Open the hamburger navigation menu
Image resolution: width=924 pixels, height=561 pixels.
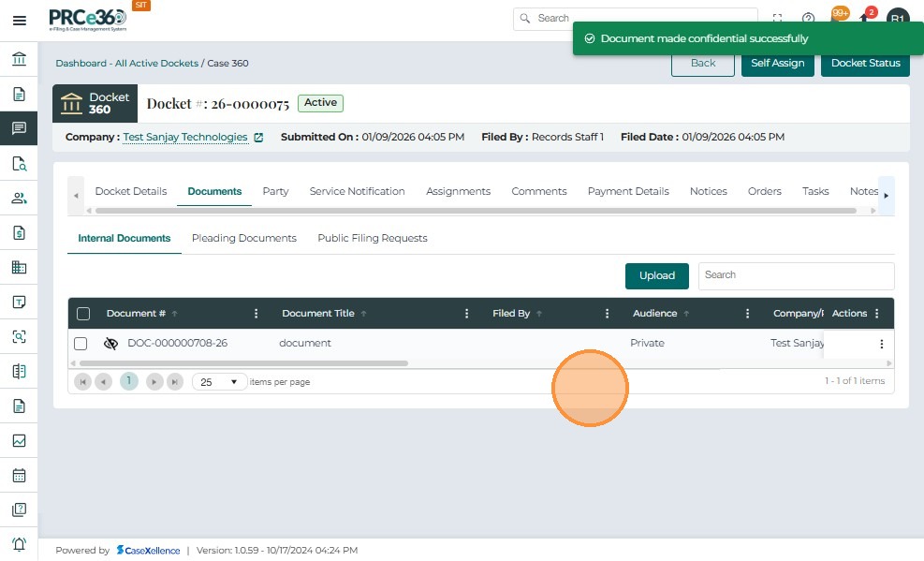tap(19, 21)
